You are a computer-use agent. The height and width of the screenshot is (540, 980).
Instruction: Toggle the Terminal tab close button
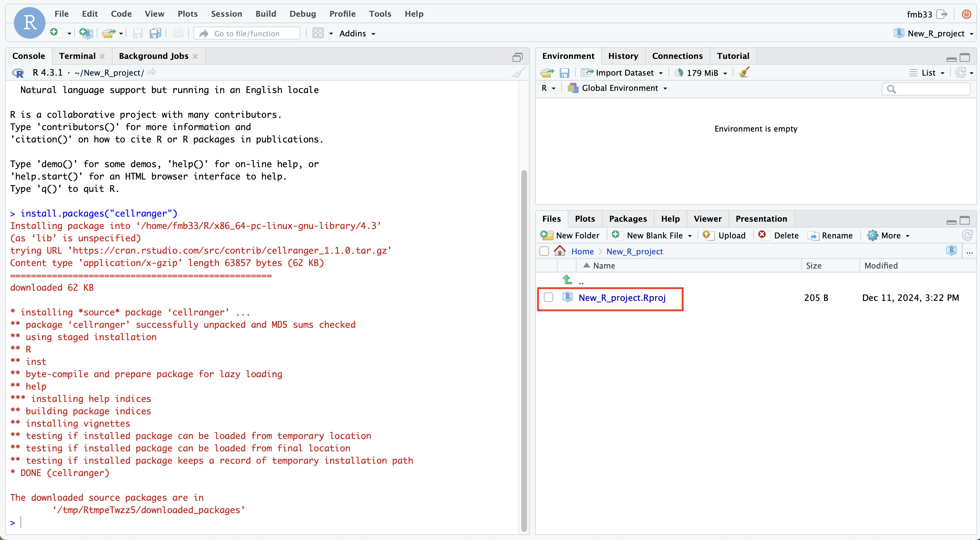[103, 56]
